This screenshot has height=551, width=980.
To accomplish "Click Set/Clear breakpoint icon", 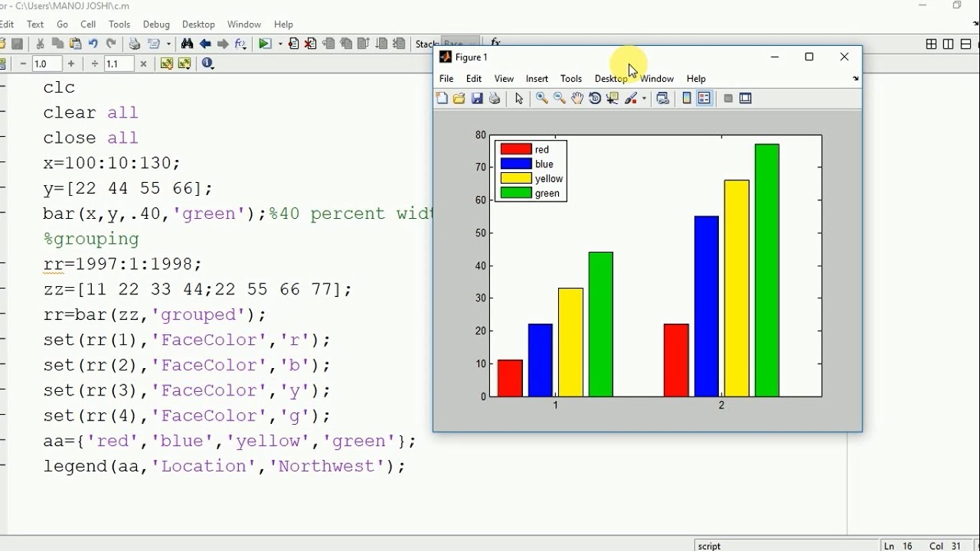I will [x=293, y=44].
